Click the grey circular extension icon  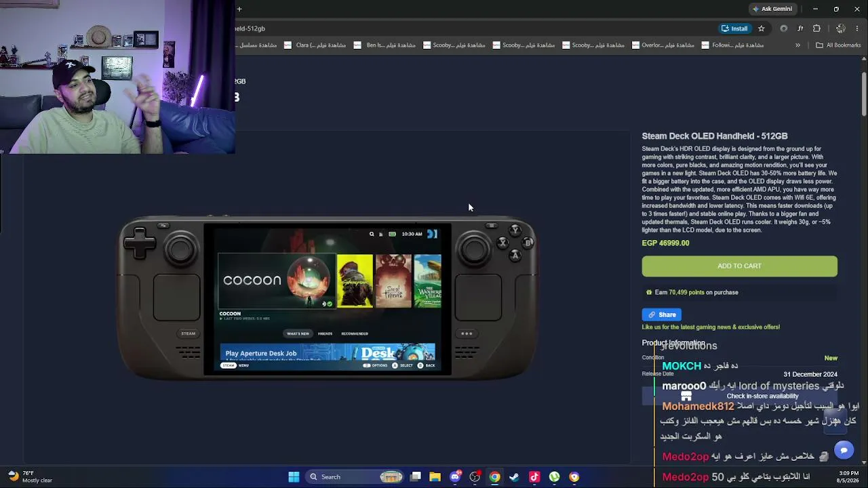pyautogui.click(x=784, y=28)
